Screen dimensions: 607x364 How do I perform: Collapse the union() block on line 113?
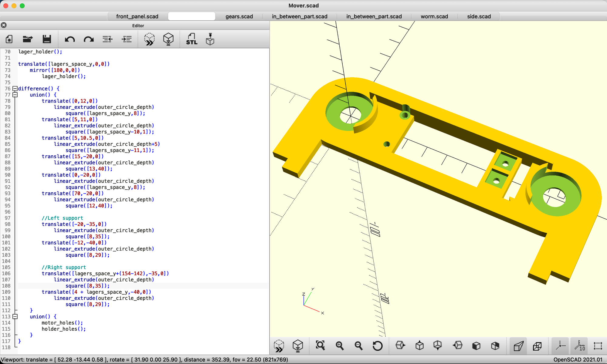coord(15,316)
